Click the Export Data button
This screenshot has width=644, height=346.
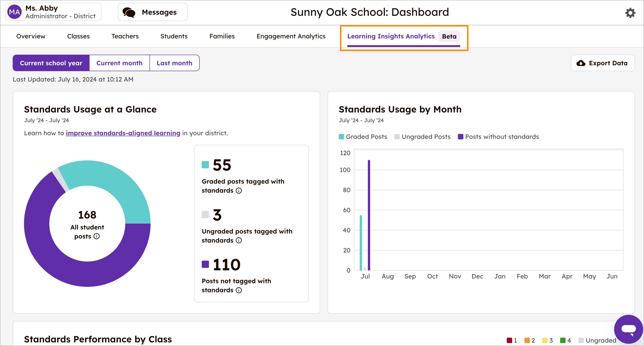click(603, 63)
